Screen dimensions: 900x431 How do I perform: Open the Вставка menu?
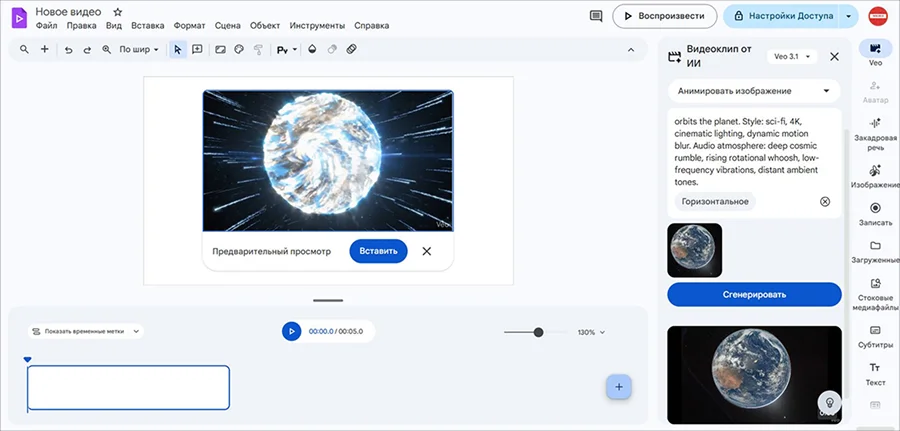click(148, 25)
